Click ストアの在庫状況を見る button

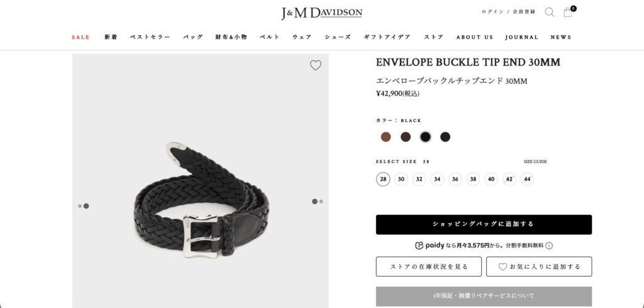(429, 266)
